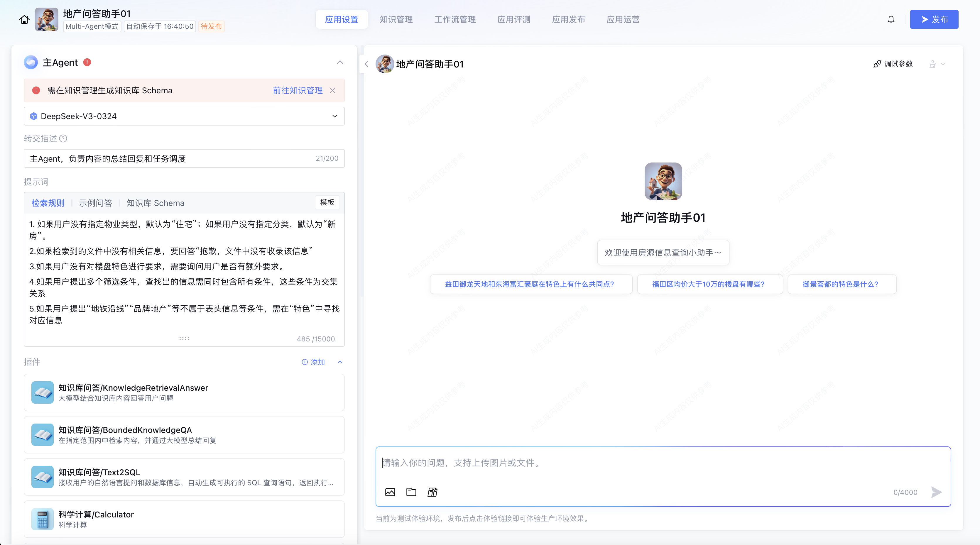The width and height of the screenshot is (980, 545).
Task: Select the 示例问答 prompt tab
Action: (x=95, y=203)
